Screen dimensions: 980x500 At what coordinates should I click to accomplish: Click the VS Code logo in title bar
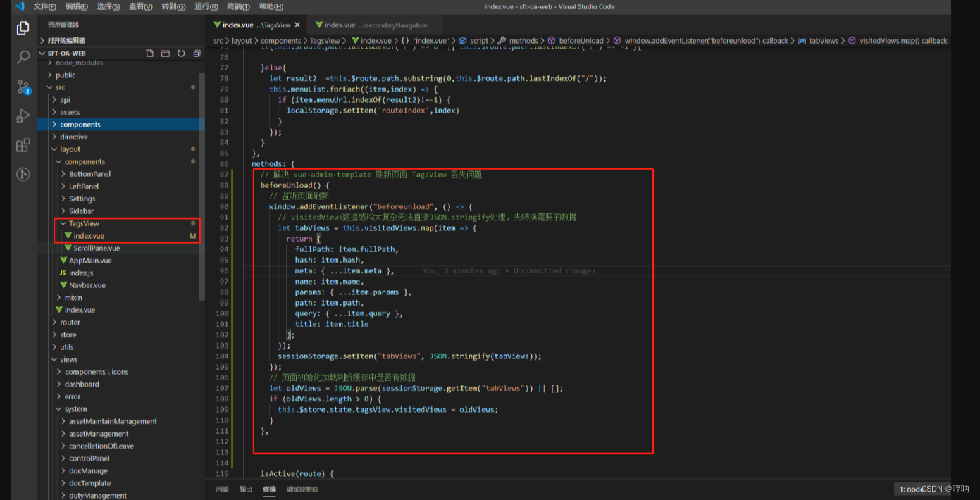pos(19,6)
